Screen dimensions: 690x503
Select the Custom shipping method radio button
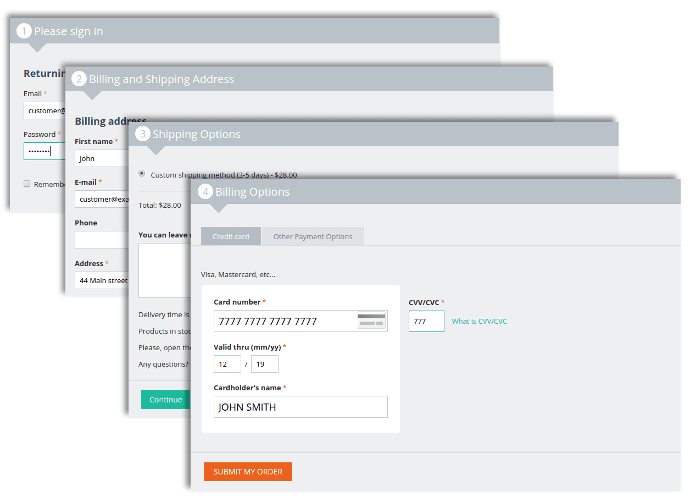point(142,174)
